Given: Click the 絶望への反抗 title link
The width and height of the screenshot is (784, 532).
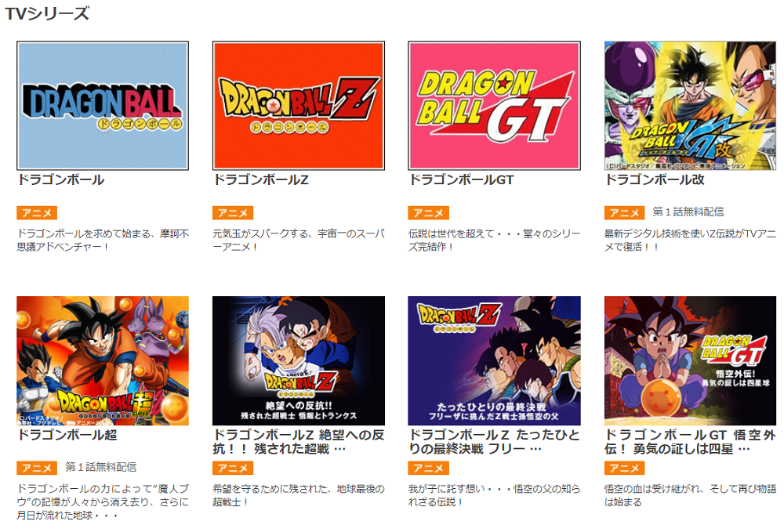Looking at the screenshot, I should tap(299, 442).
